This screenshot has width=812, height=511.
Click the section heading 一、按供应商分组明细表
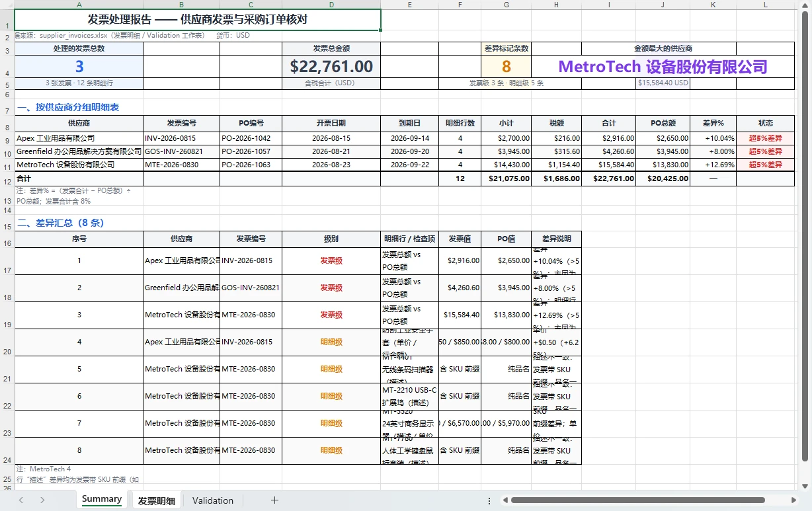(68, 107)
